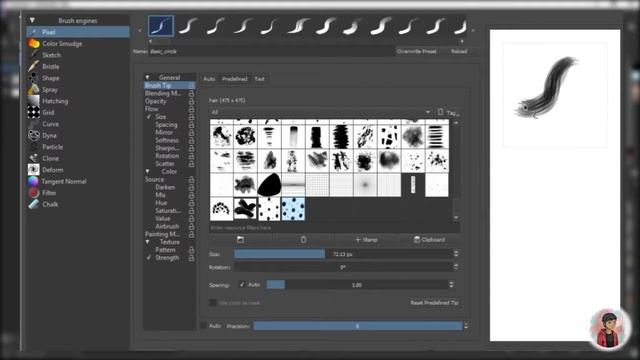The image size is (640, 360).
Task: Click the Tag button beside filter dropdown
Action: click(449, 112)
